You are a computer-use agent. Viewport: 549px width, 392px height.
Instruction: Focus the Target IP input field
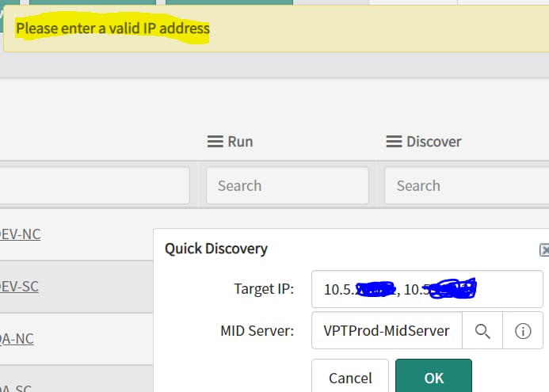[x=427, y=289]
